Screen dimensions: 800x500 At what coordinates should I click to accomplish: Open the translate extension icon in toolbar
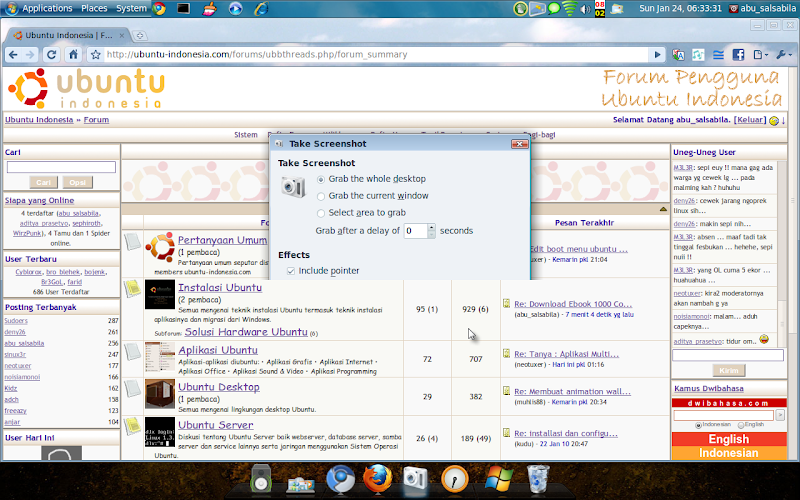coord(678,55)
